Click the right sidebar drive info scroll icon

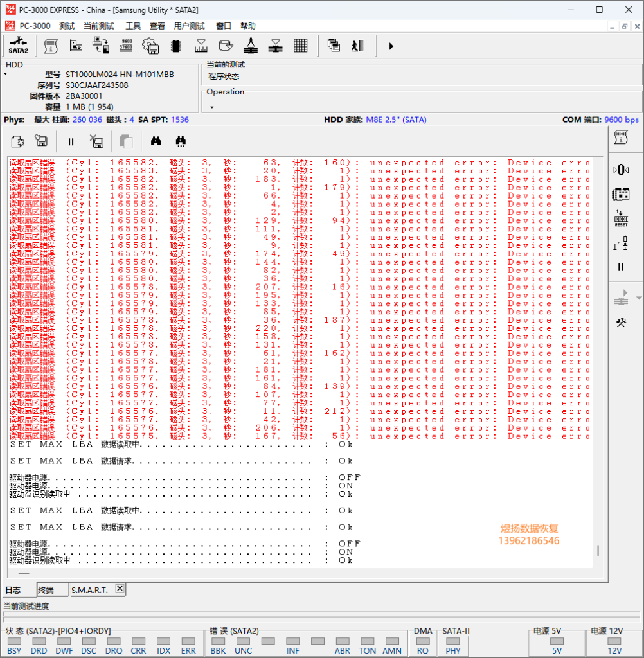point(621,138)
